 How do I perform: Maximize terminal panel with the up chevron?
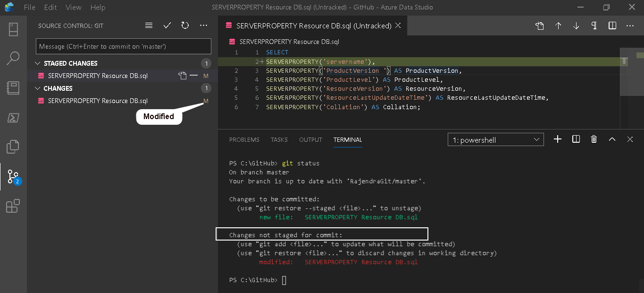[x=612, y=139]
